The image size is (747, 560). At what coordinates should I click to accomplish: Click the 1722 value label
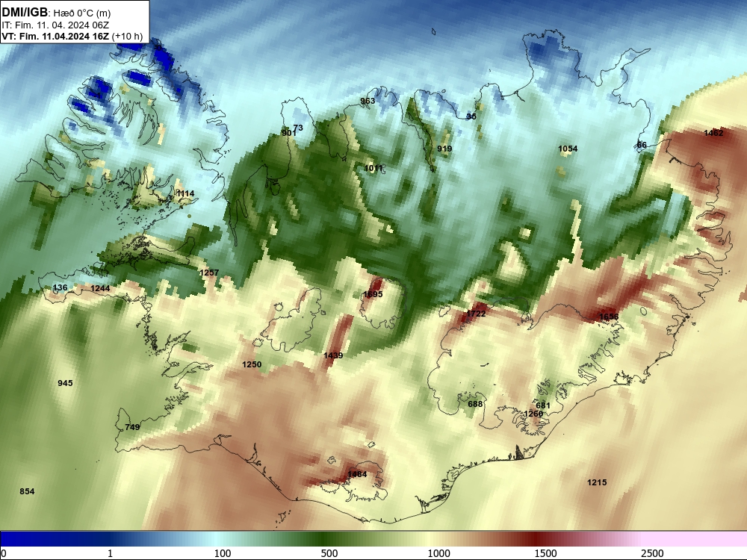(x=476, y=314)
